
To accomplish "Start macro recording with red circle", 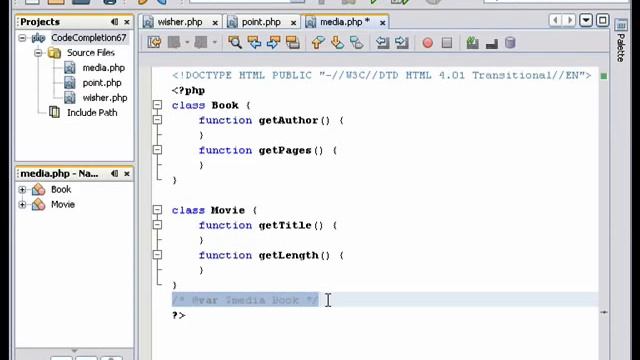I will (427, 43).
